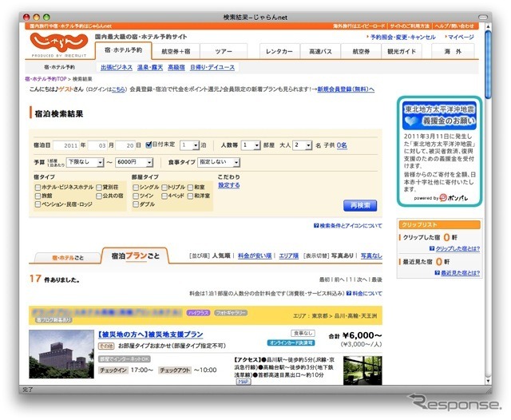Screen dimensions: 511x420
Task: Open the 下限なし budget minimum dropdown
Action: pos(85,162)
